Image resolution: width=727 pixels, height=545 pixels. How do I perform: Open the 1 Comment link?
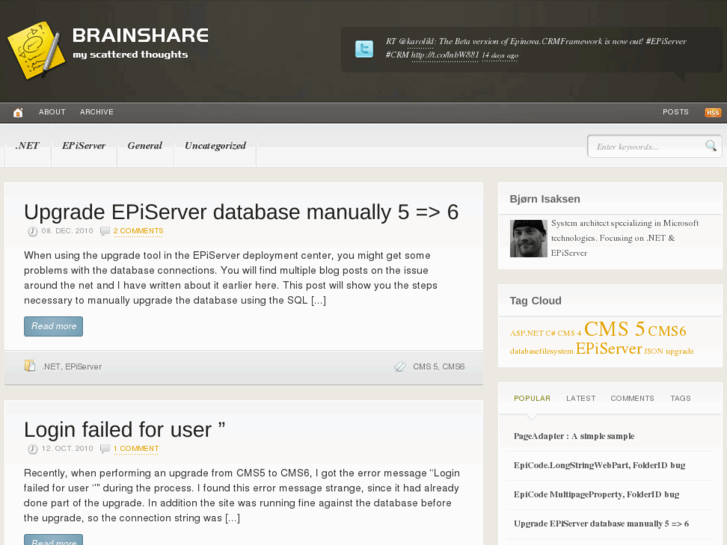(136, 448)
